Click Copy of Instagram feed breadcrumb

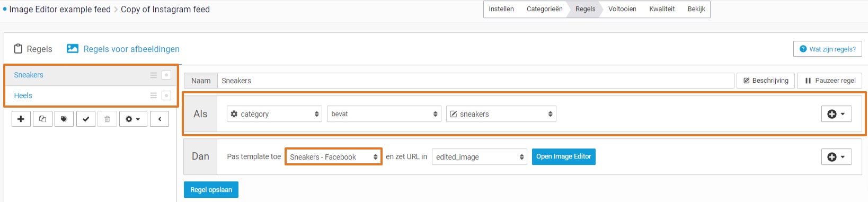click(x=165, y=9)
